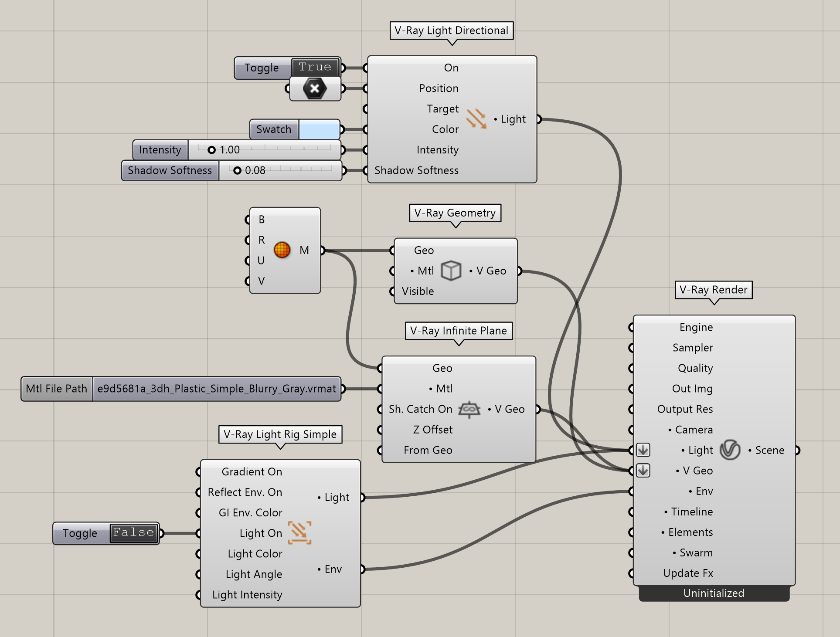Click the Env output on Light Rig Simple

click(x=330, y=569)
